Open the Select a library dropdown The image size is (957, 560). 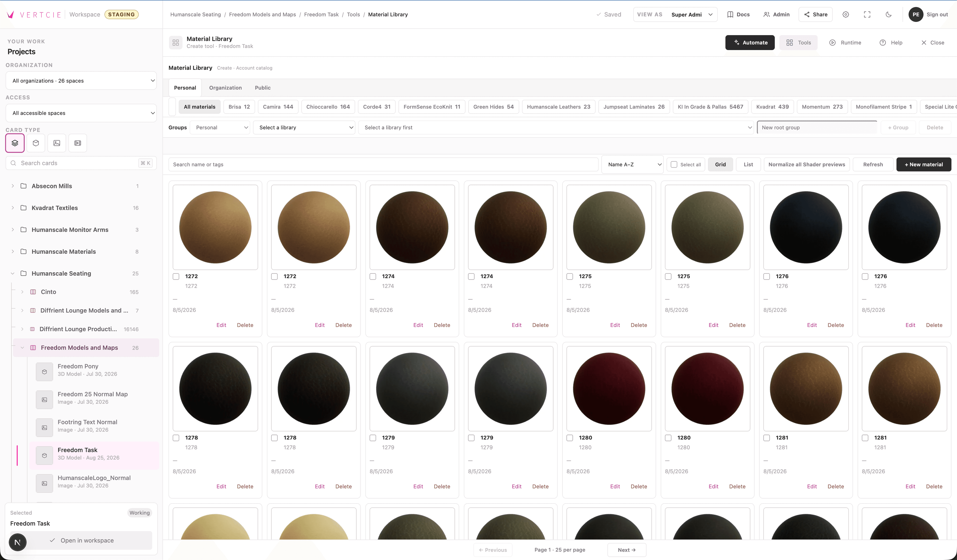[304, 127]
